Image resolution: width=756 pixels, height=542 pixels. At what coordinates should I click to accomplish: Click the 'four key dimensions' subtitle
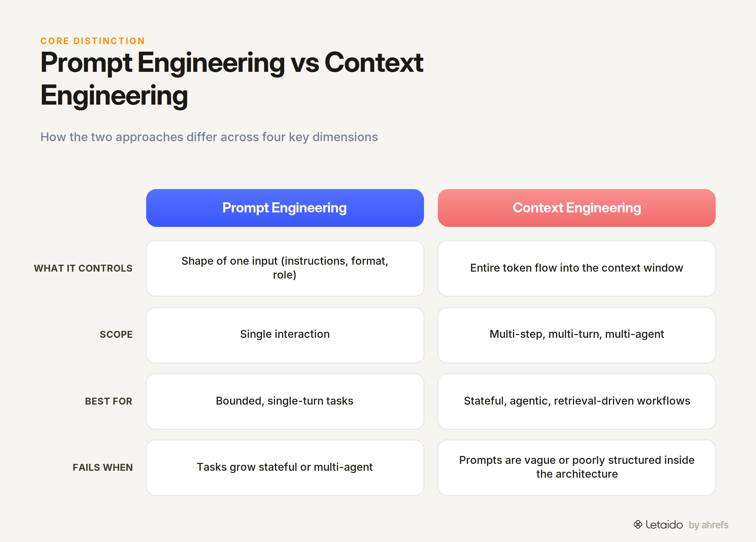coord(209,137)
